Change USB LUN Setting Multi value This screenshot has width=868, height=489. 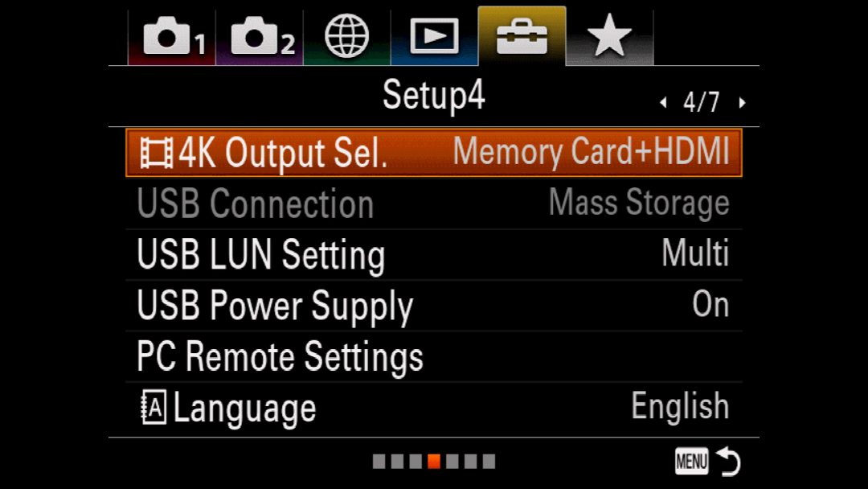(x=695, y=253)
